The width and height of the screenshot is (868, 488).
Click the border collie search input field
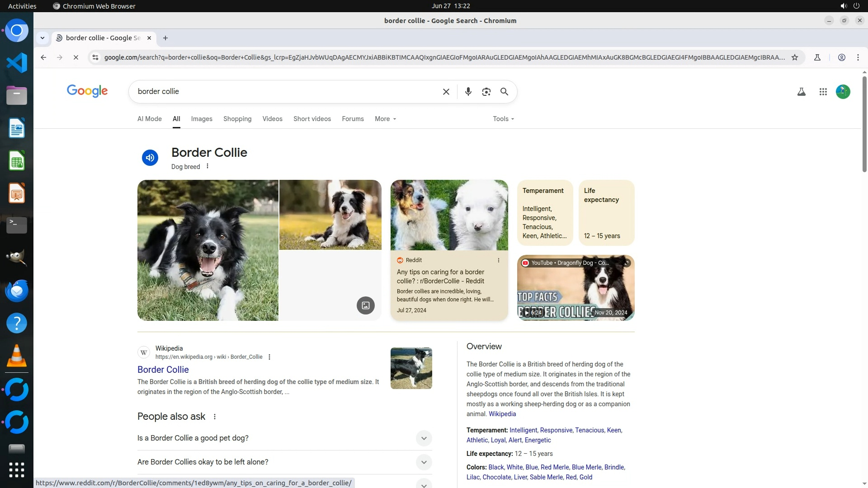(285, 92)
